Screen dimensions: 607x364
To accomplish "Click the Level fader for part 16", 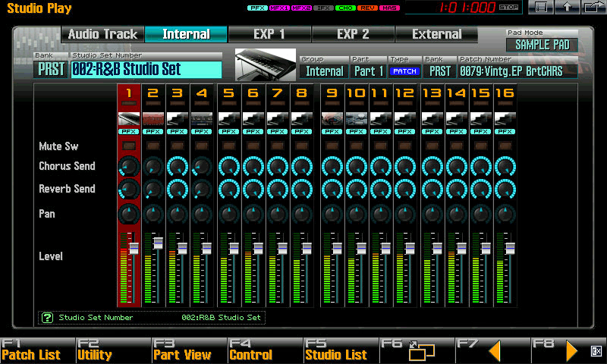I will (x=510, y=248).
